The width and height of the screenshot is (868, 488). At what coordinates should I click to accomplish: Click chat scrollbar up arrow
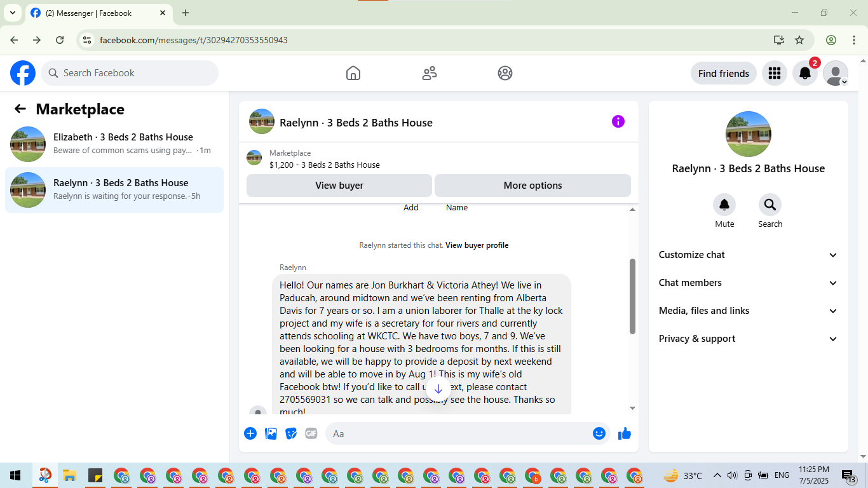pos(632,209)
